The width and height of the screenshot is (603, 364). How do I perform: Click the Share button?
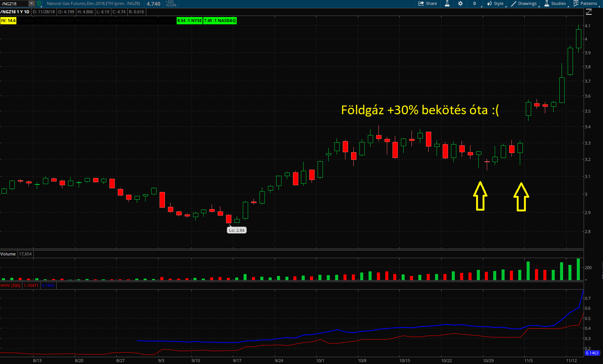tap(428, 3)
